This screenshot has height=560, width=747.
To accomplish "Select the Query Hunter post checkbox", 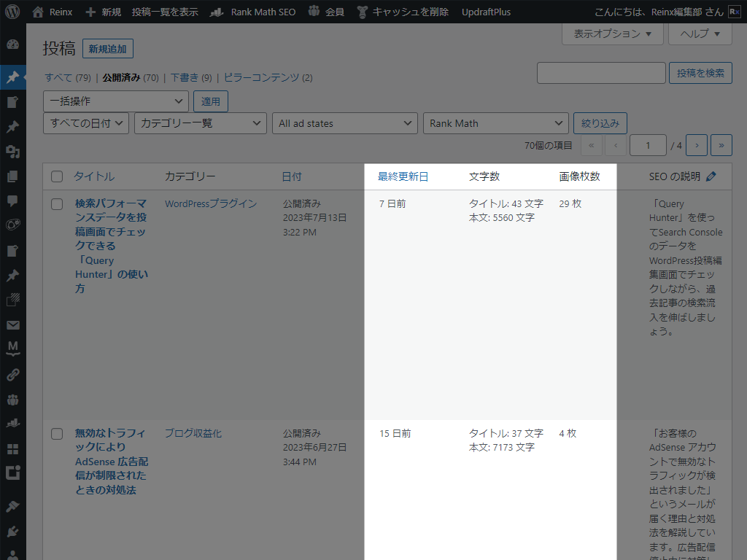I will pos(57,204).
